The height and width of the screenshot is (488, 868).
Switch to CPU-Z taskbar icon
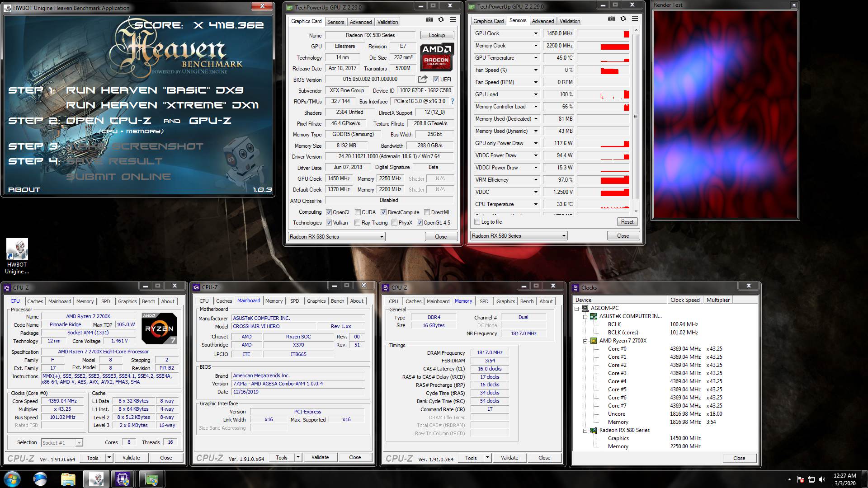tap(123, 479)
